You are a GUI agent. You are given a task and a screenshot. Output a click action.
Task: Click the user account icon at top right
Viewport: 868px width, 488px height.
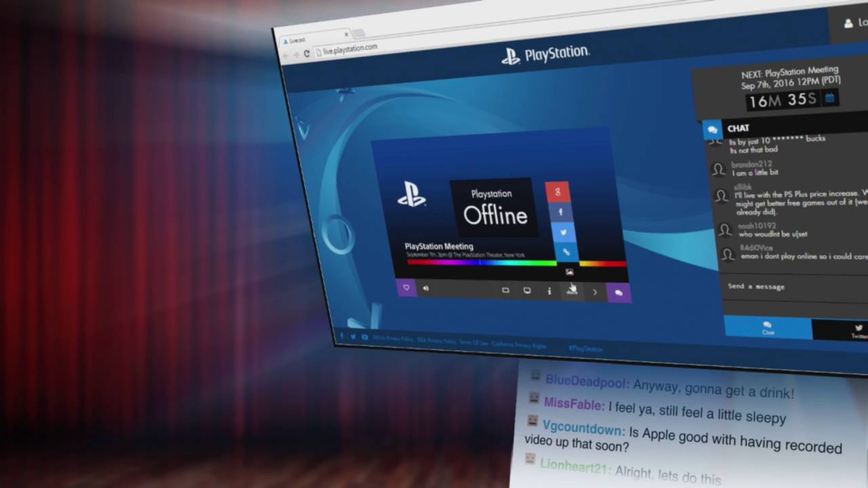click(848, 23)
